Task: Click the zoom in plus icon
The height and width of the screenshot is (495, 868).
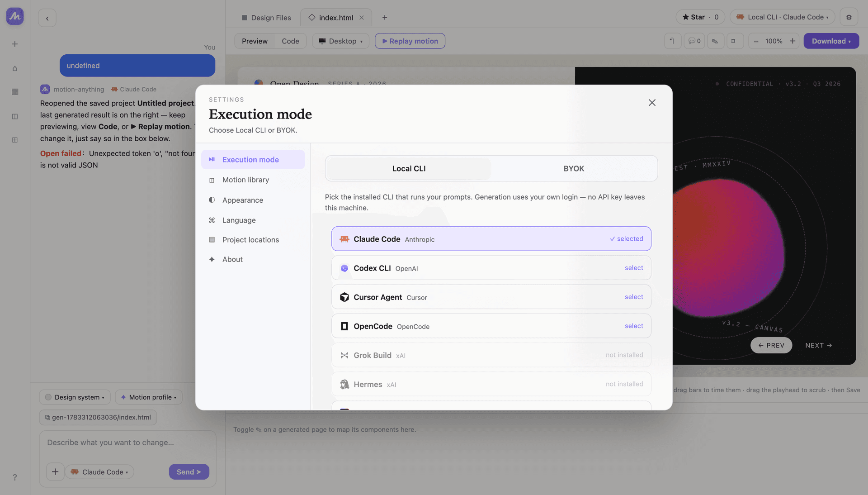Action: pyautogui.click(x=793, y=41)
